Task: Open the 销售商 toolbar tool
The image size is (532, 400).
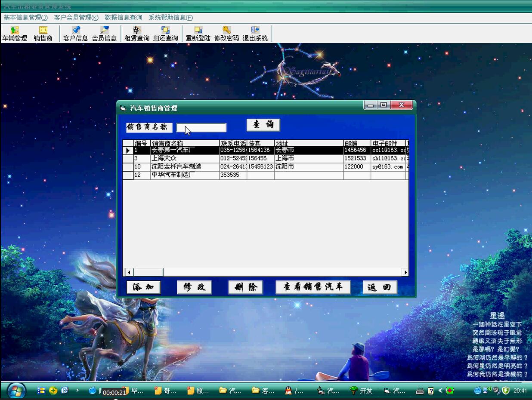Action: [43, 34]
